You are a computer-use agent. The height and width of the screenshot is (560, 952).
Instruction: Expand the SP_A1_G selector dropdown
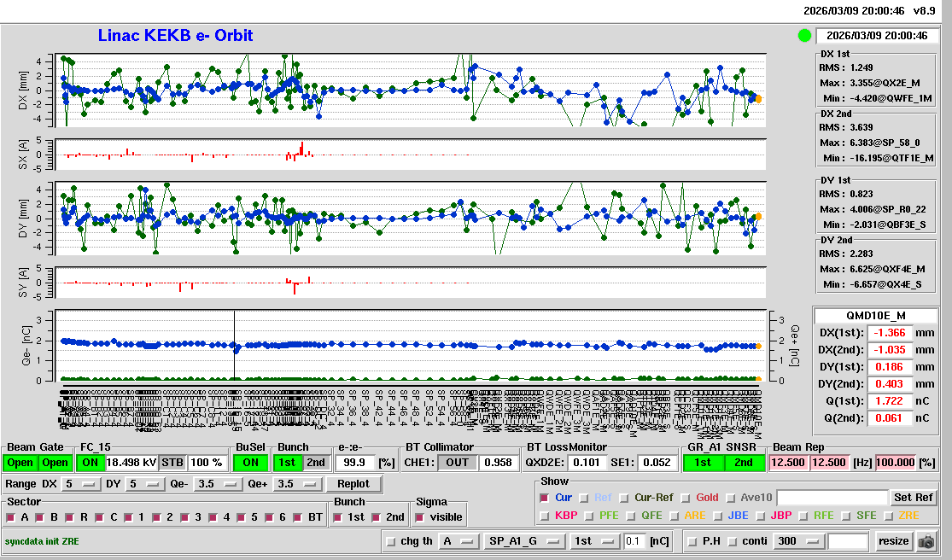point(524,541)
